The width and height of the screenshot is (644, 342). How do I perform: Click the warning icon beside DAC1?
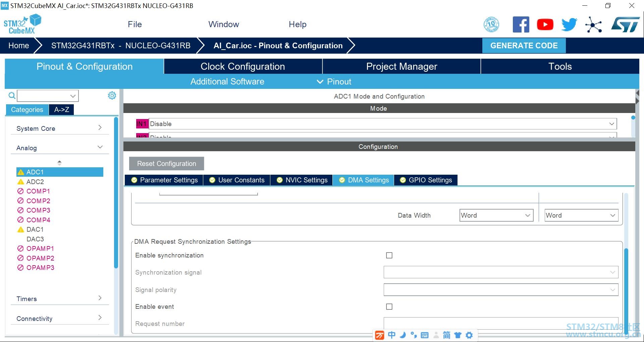click(x=20, y=230)
